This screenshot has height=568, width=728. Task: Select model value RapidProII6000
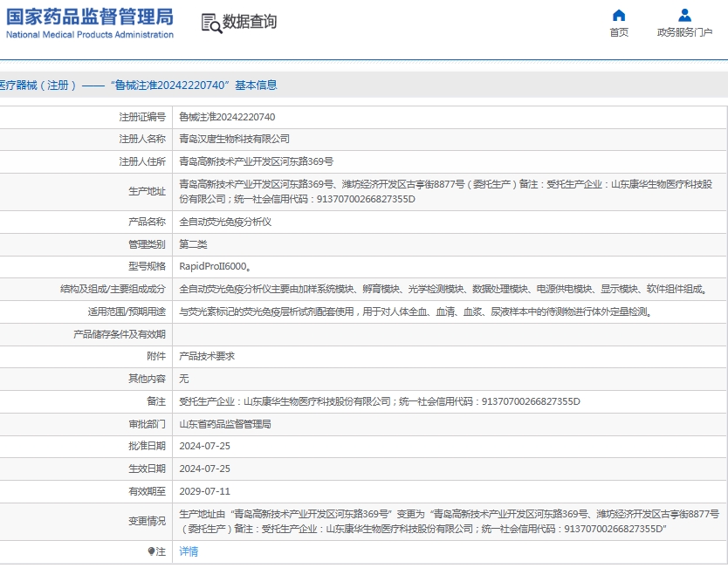[x=215, y=266]
